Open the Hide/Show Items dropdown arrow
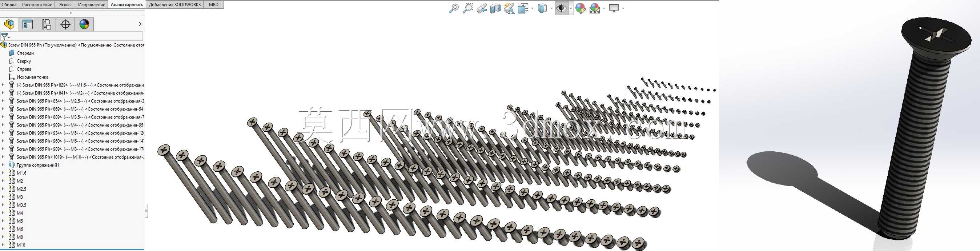Image resolution: width=980 pixels, height=251 pixels. point(571,8)
